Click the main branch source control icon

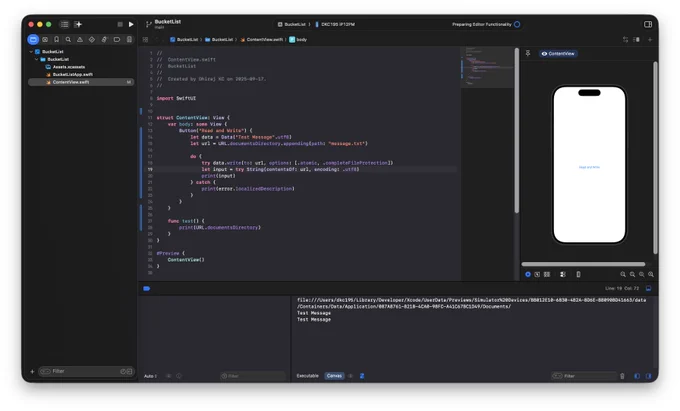coord(149,24)
